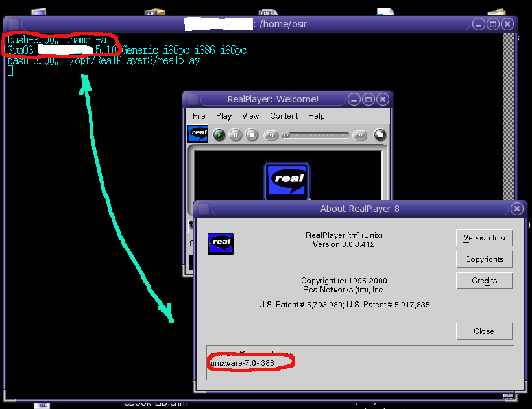Click the seek slider in RealPlayer

(315, 135)
